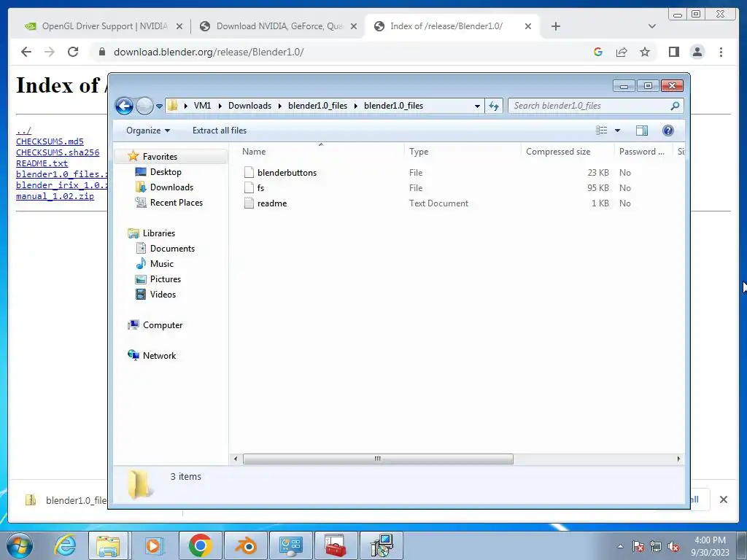
Task: Open Windows Start menu
Action: (20, 545)
